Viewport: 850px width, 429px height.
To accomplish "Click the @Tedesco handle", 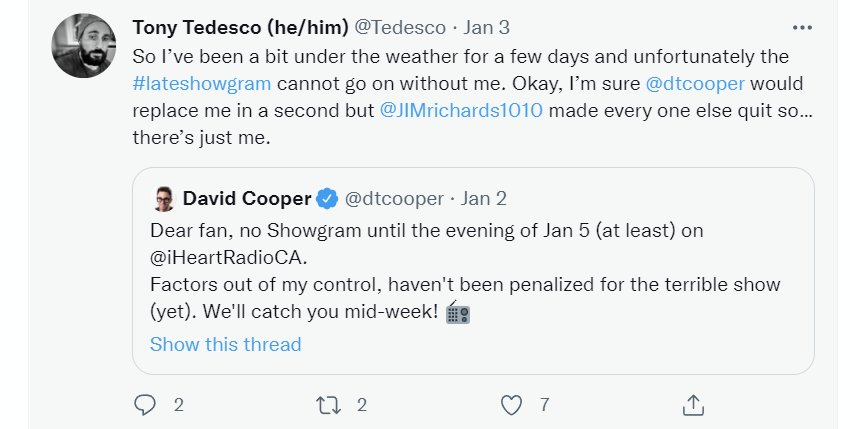I will 400,28.
